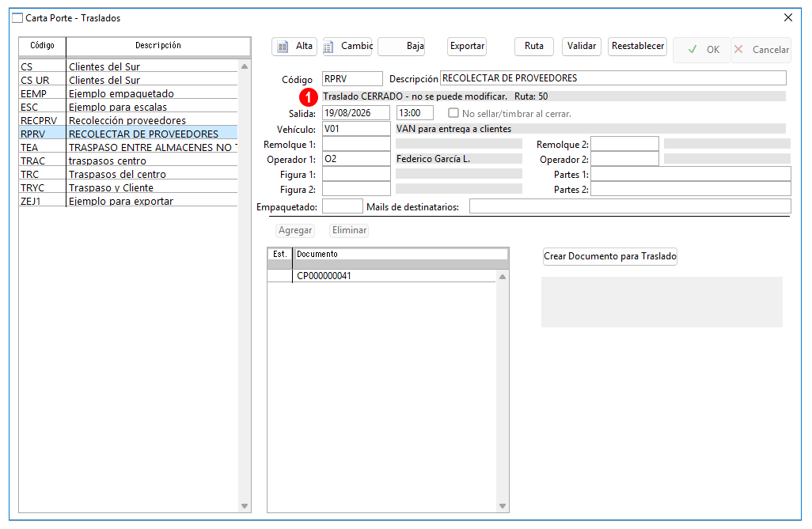Click the Salida date field

356,113
